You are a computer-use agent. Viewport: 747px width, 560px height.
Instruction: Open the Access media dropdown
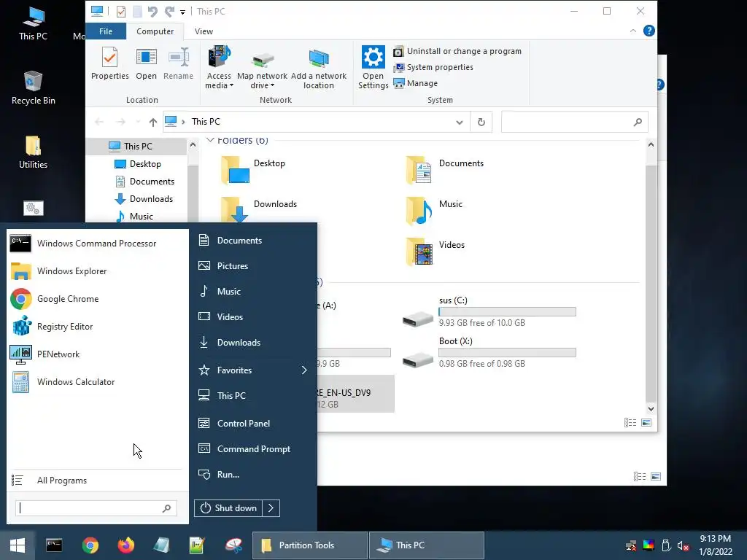point(219,67)
